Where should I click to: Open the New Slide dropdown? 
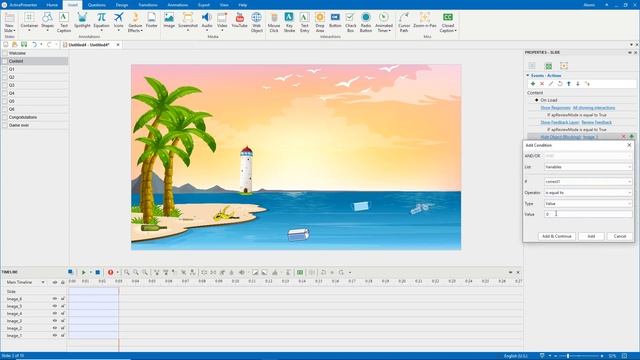[x=9, y=28]
